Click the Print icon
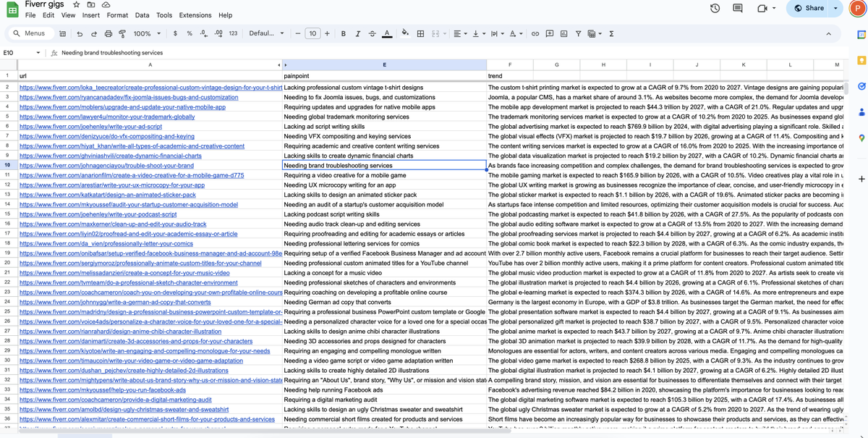This screenshot has height=438, width=868. point(108,33)
